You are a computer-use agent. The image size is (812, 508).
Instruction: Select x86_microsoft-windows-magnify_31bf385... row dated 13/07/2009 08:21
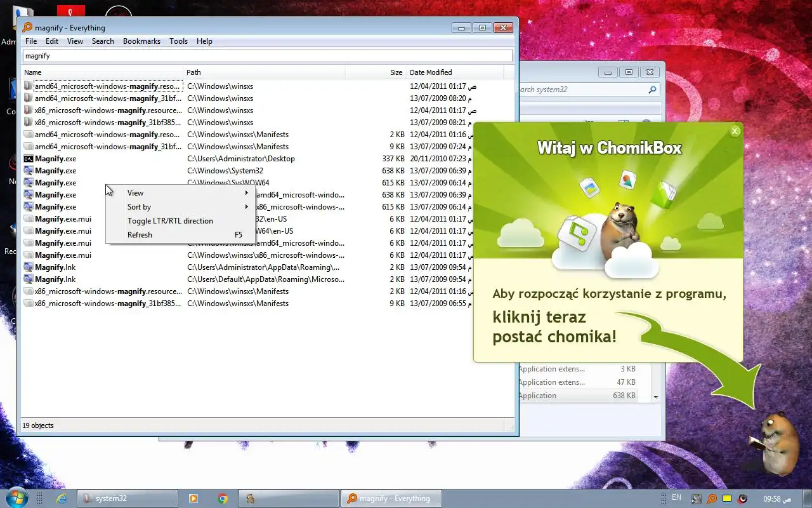[266, 123]
